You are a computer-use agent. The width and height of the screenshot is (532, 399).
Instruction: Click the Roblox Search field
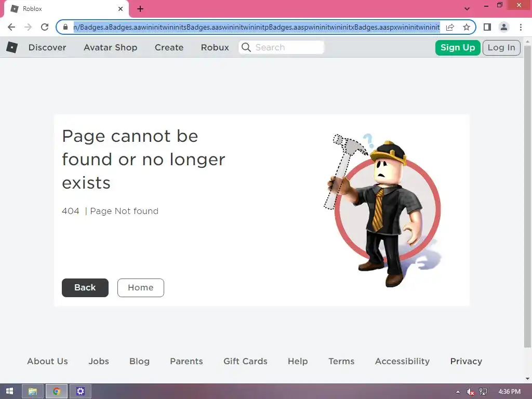281,47
